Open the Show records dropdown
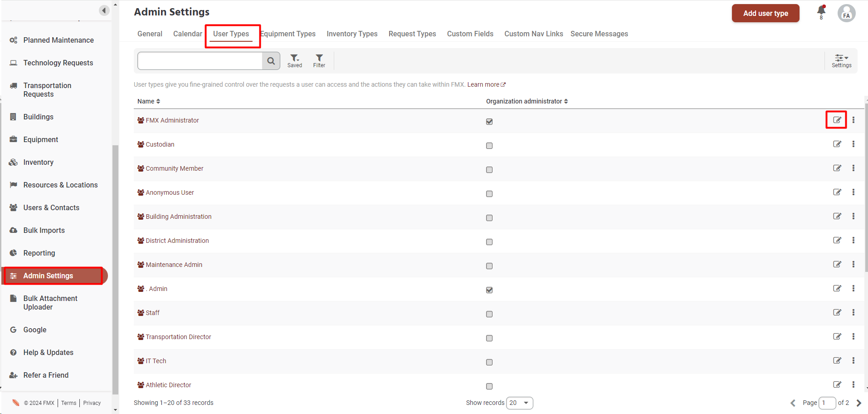 [x=519, y=403]
